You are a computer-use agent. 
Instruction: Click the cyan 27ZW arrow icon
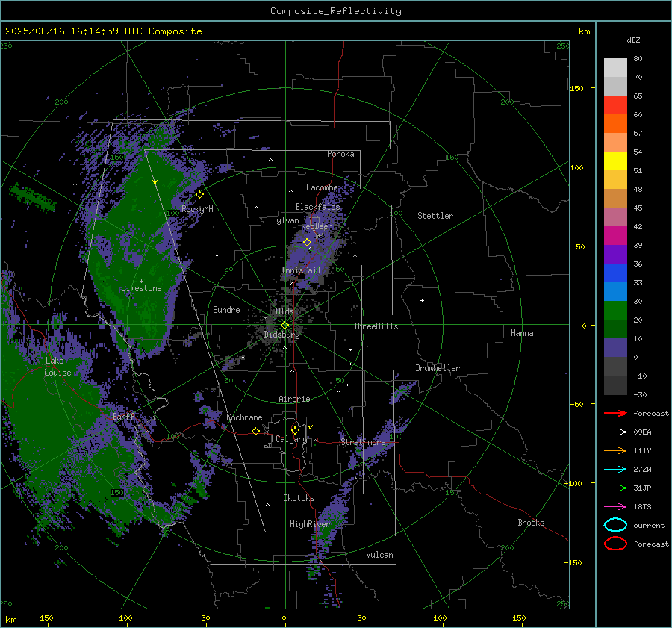pyautogui.click(x=615, y=470)
